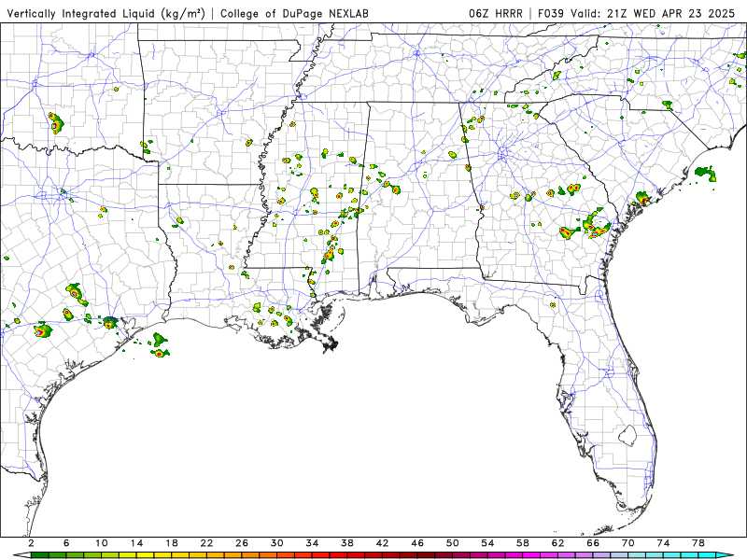Click legend value 18

172,543
